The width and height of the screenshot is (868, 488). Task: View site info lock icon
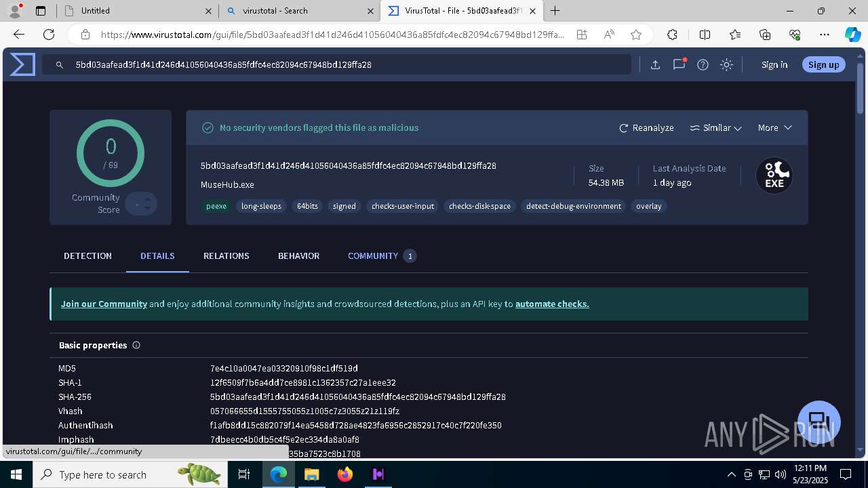[85, 35]
